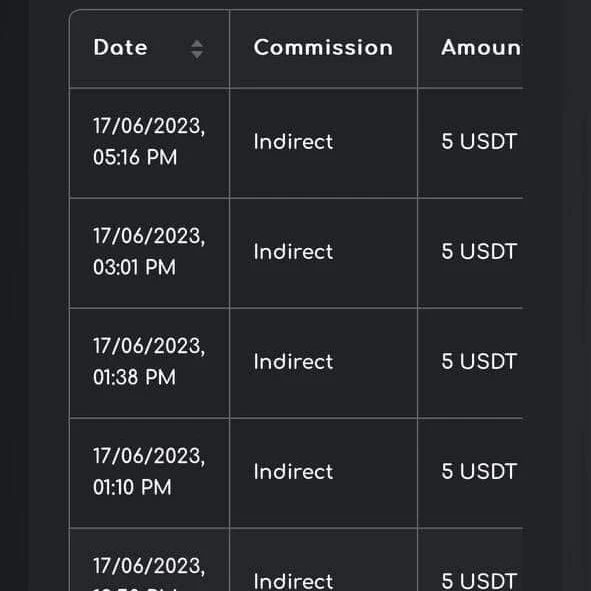This screenshot has height=591, width=591.
Task: Click Indirect in the partially visible last row
Action: pos(293,581)
